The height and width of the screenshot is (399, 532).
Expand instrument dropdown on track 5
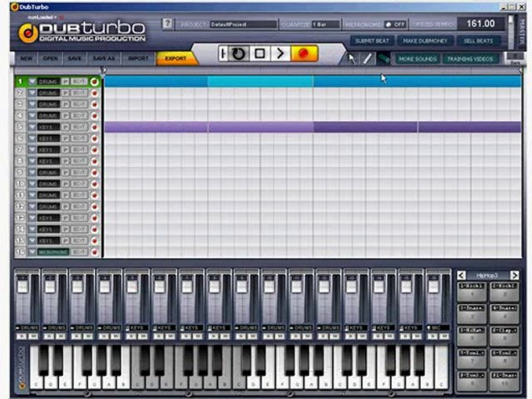pos(32,127)
